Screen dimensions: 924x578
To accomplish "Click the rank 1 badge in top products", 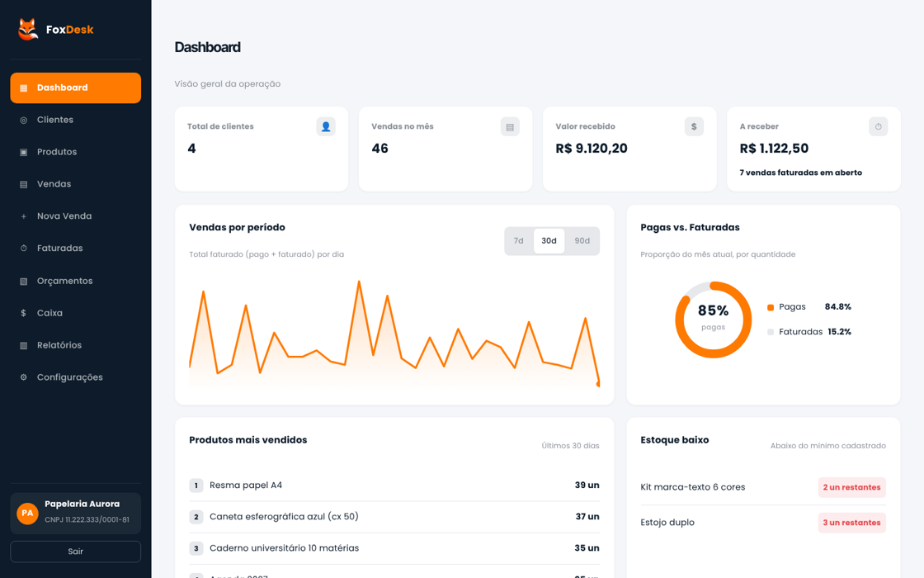I will (196, 486).
